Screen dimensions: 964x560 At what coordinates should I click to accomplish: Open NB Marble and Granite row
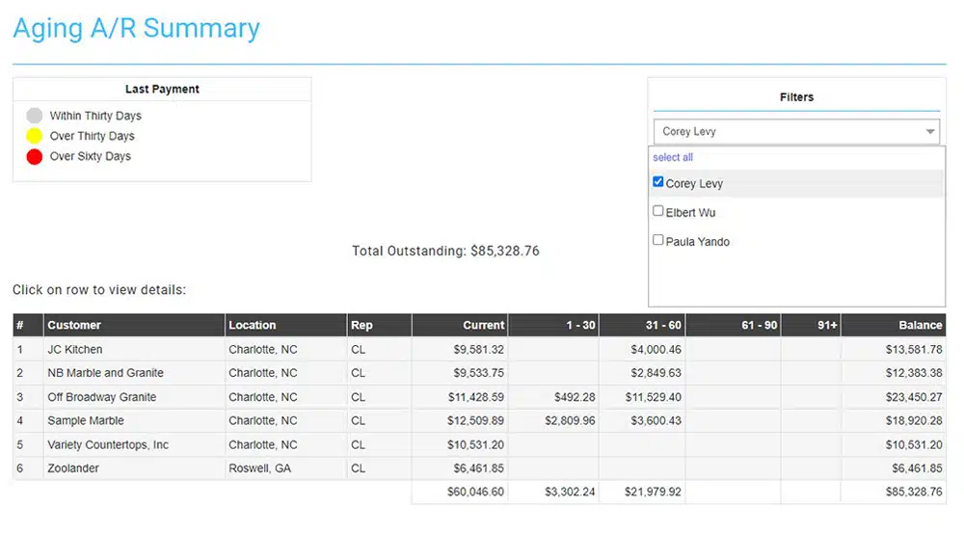pos(105,373)
